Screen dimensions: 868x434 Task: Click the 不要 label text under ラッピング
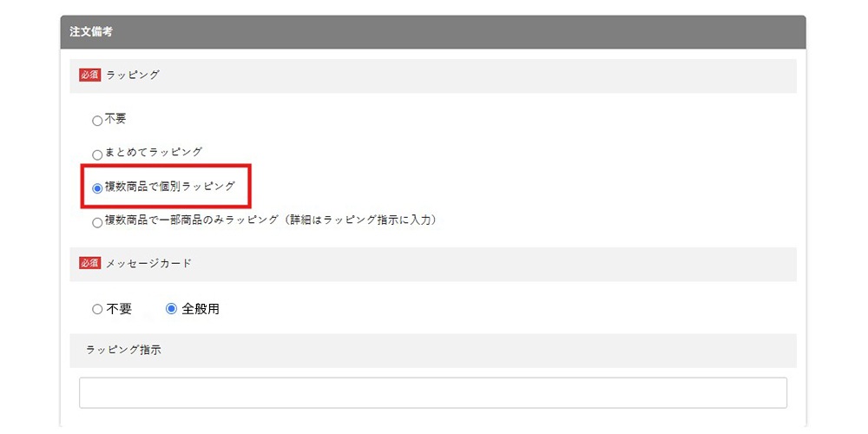(x=115, y=118)
